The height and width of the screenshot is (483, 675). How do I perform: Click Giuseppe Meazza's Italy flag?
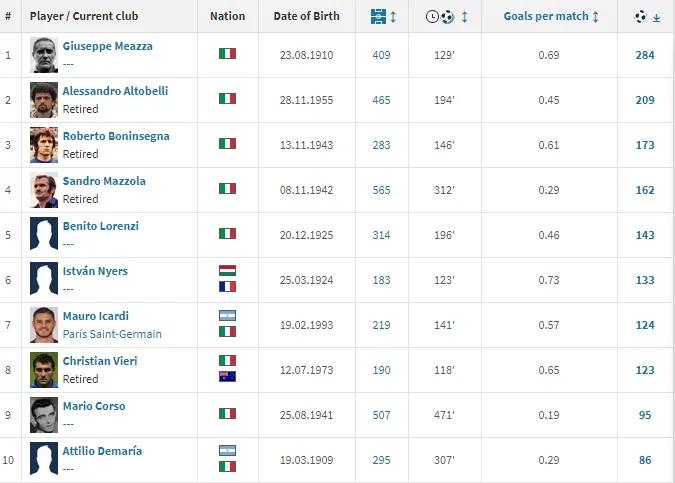[x=227, y=54]
